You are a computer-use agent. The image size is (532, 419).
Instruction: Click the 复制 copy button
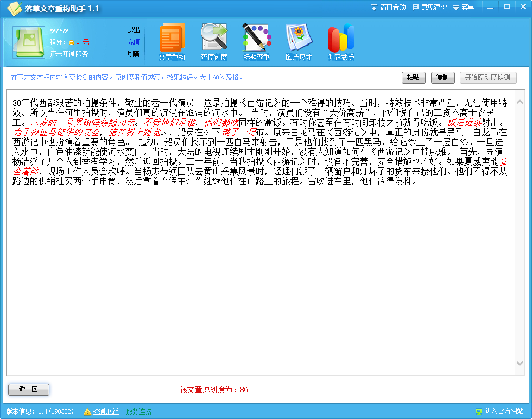442,77
